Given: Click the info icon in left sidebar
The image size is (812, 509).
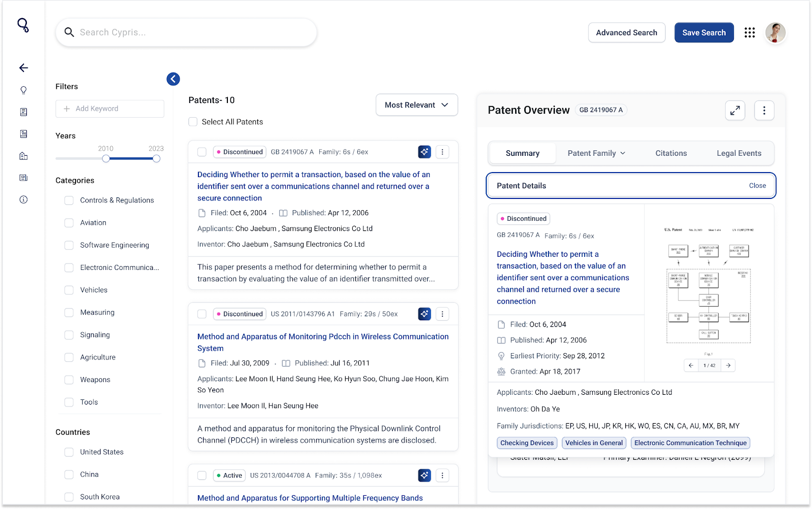Looking at the screenshot, I should 23,199.
